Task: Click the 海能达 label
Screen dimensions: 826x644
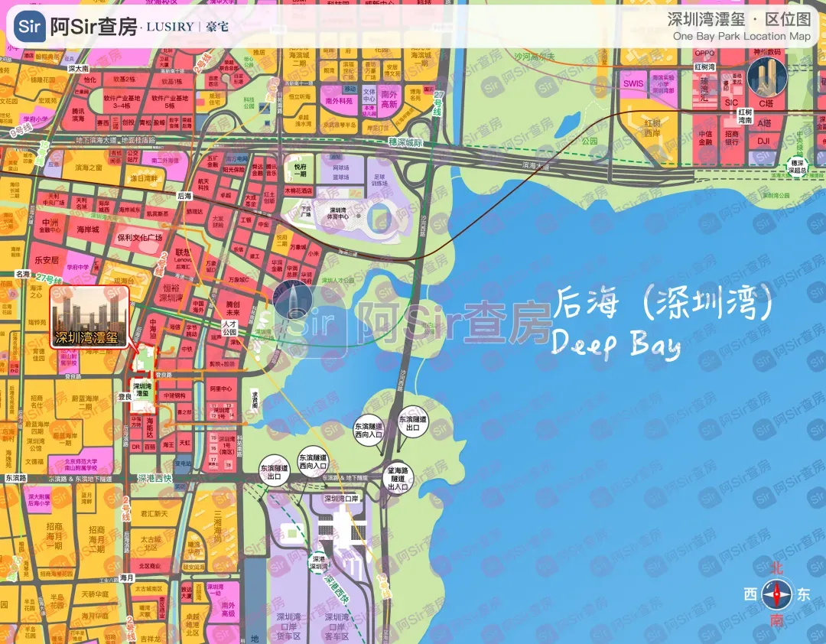Action: click(x=150, y=428)
